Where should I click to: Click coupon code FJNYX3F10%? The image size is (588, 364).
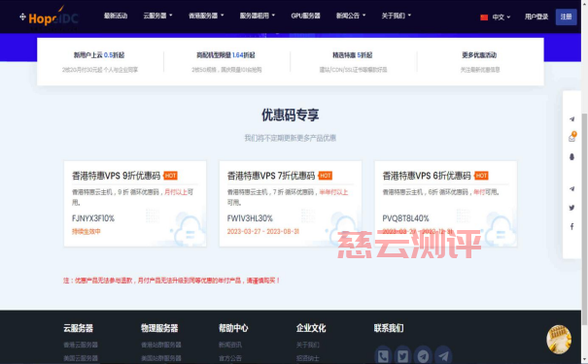point(93,218)
